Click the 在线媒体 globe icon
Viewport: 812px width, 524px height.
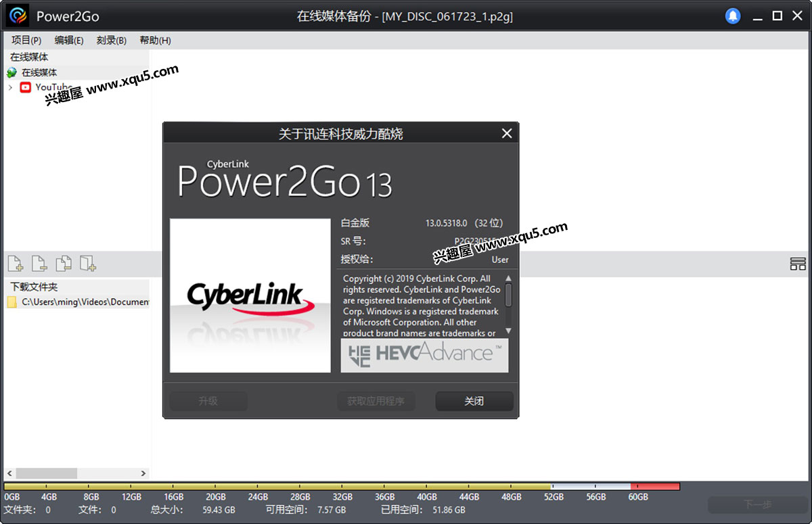12,72
